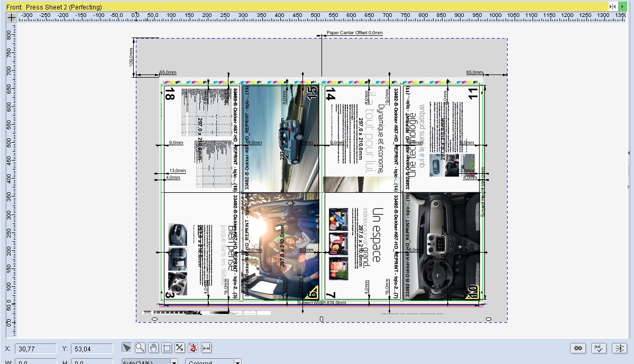
Task: Select page 10 with the dashboard photo
Action: 441,246
